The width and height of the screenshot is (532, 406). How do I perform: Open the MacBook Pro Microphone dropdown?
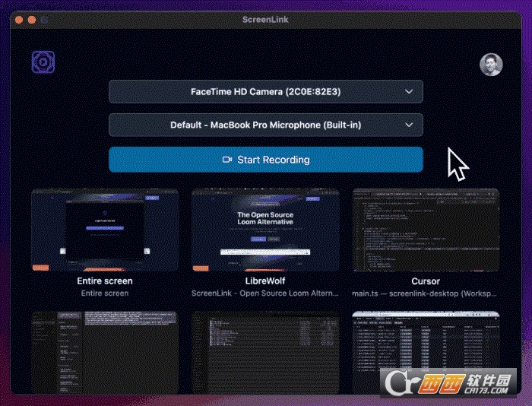tap(266, 125)
